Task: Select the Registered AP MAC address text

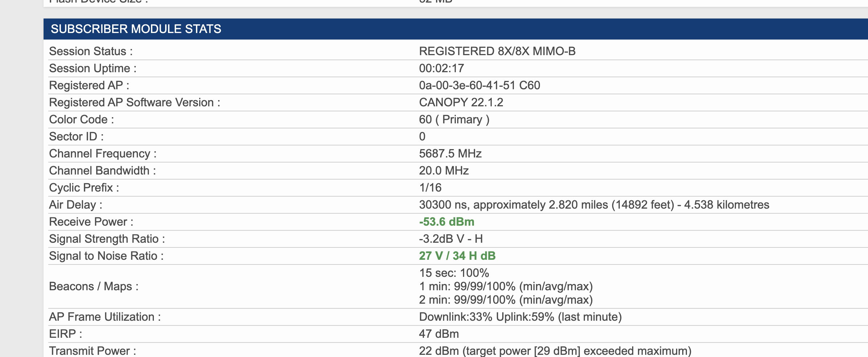Action: pos(467,85)
